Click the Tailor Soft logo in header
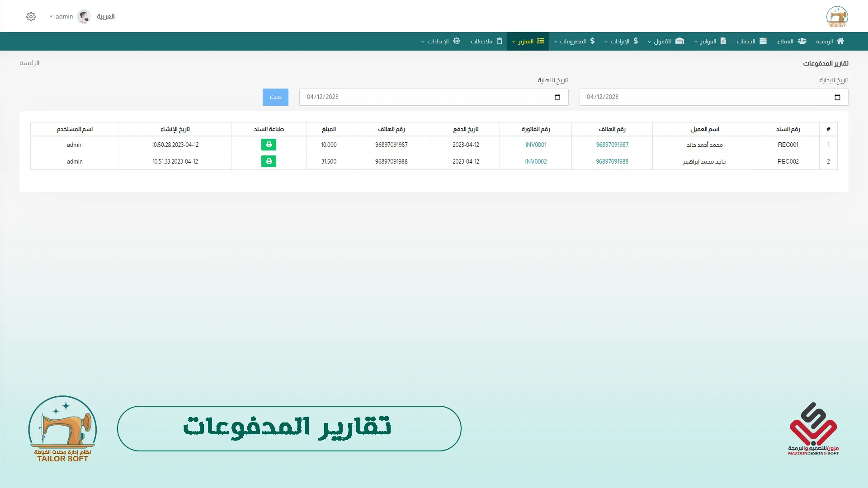 (837, 17)
